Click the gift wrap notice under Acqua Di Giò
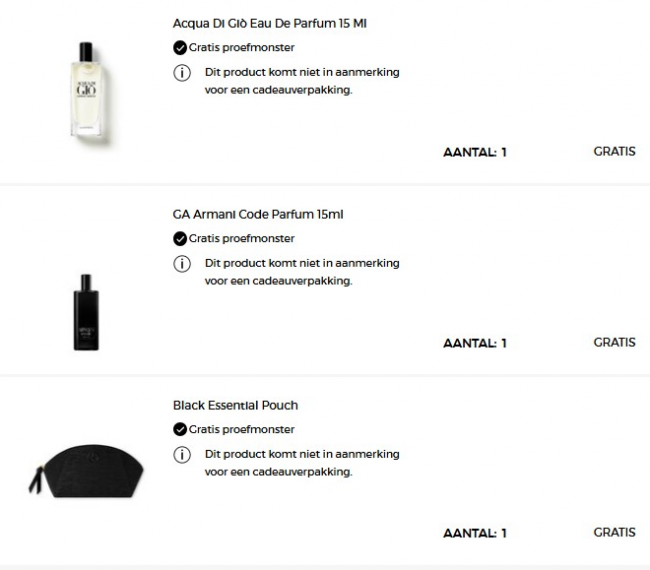This screenshot has width=650, height=570. pyautogui.click(x=301, y=80)
